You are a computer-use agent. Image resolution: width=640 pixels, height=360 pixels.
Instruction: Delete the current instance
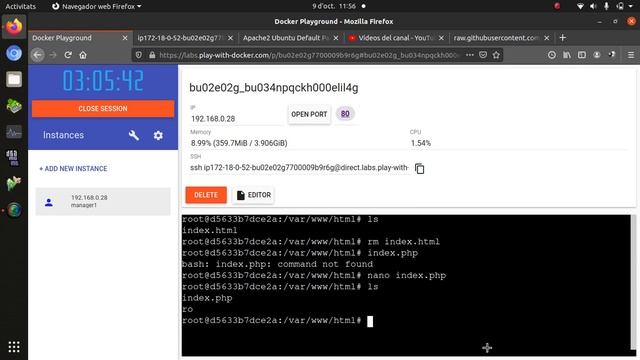click(x=206, y=195)
